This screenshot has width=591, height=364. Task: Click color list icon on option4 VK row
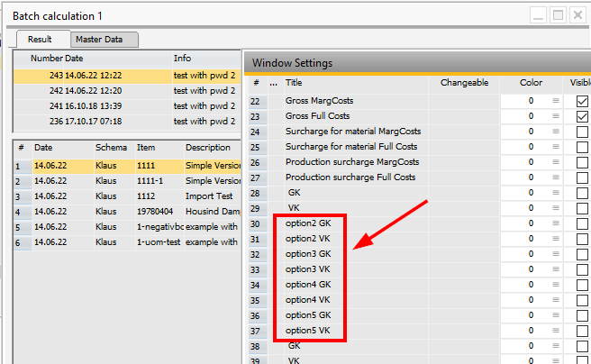coord(556,300)
